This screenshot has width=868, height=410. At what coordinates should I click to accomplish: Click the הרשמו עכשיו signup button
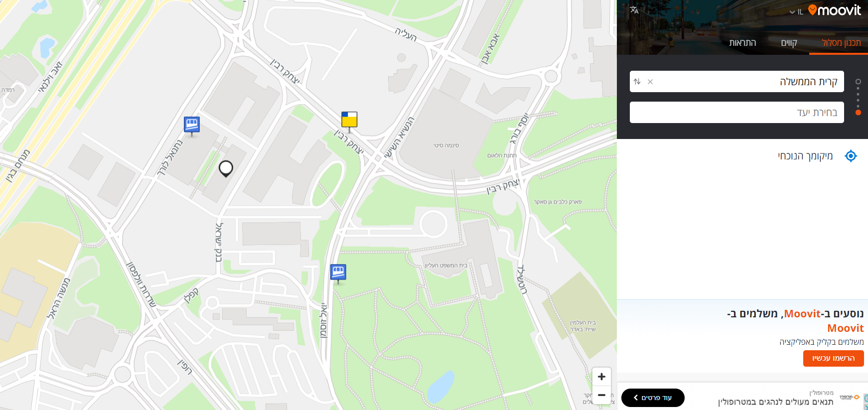pyautogui.click(x=834, y=358)
